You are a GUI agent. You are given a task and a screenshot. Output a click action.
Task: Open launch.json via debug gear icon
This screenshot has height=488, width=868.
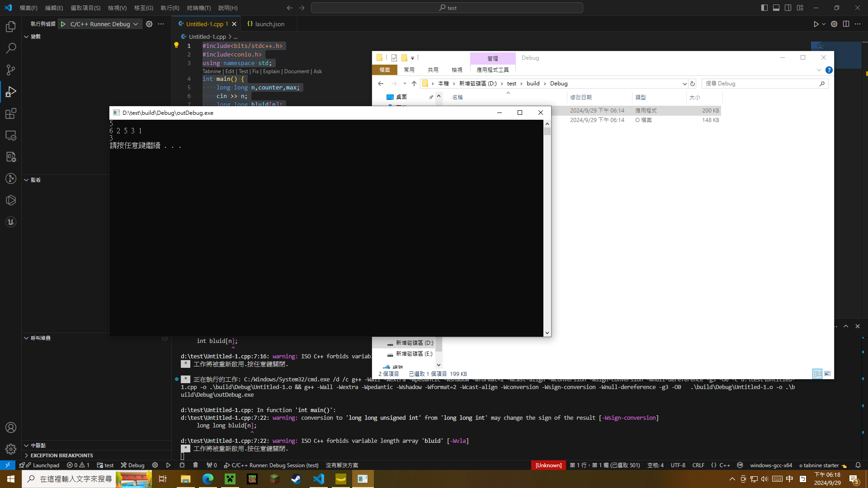(149, 24)
